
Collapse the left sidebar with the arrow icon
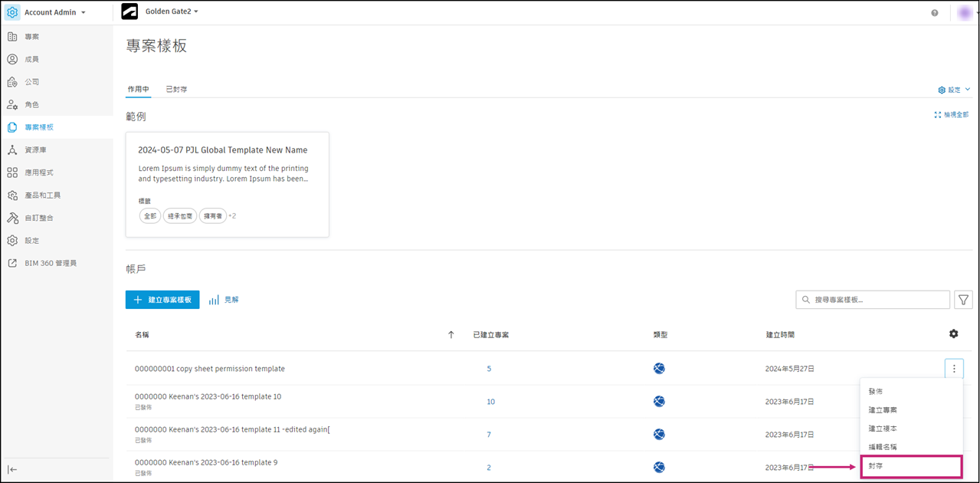(x=12, y=469)
